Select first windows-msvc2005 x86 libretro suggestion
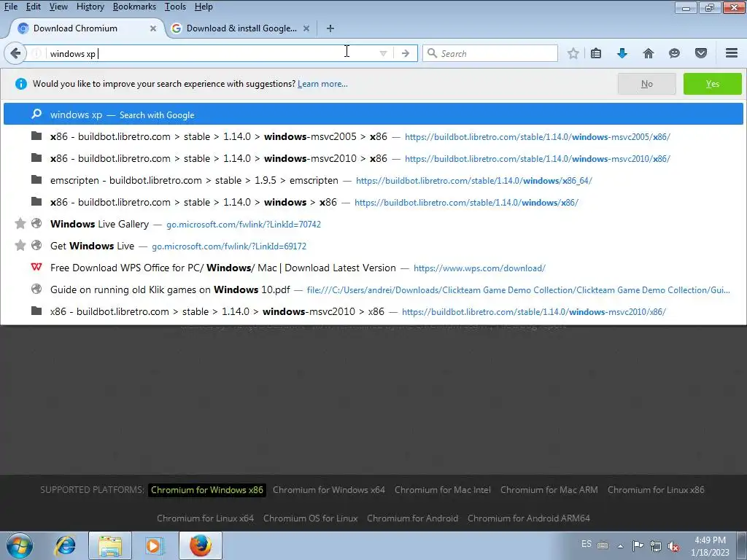The height and width of the screenshot is (560, 747). [373, 136]
